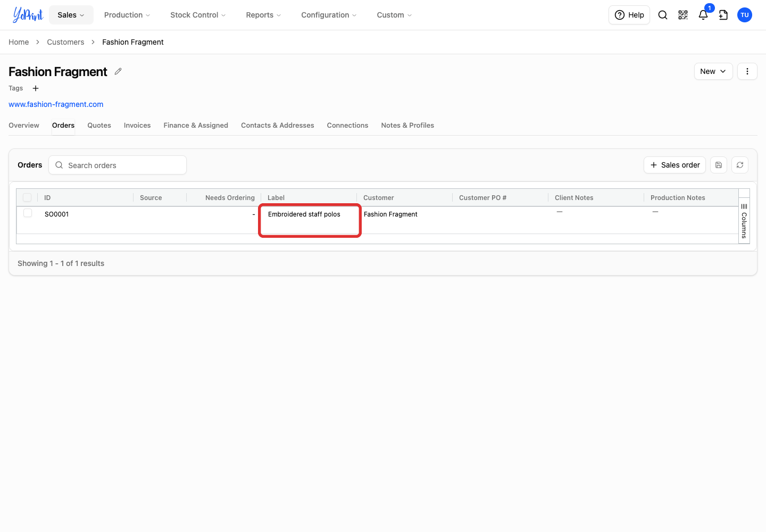766x532 pixels.
Task: Open the TU user avatar menu
Action: click(745, 15)
